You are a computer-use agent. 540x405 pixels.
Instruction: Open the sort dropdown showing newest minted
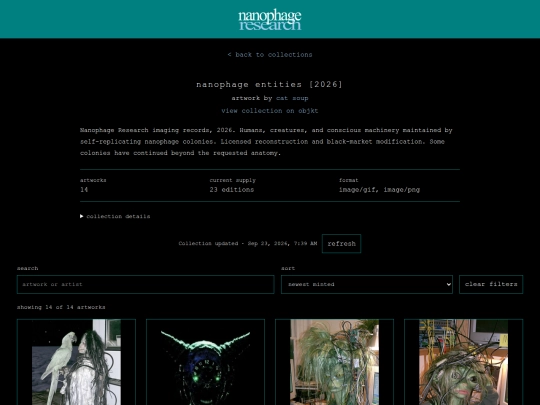367,284
